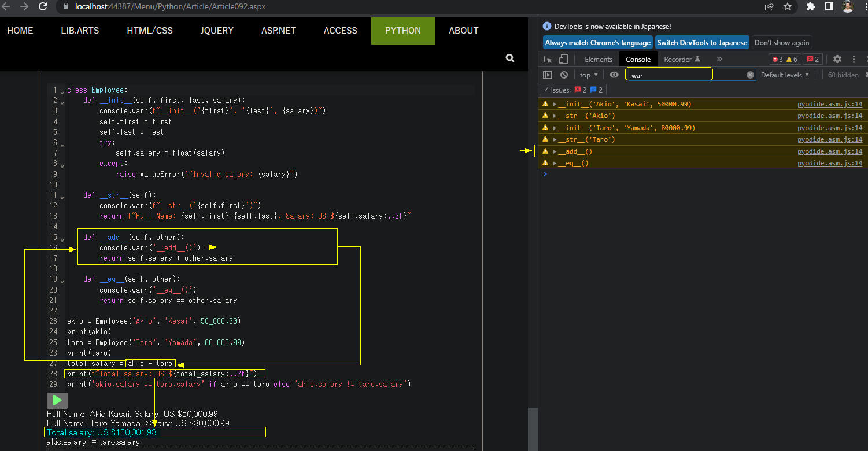The height and width of the screenshot is (451, 868).
Task: Click the page's vertical scrollbar thumb
Action: click(533, 429)
